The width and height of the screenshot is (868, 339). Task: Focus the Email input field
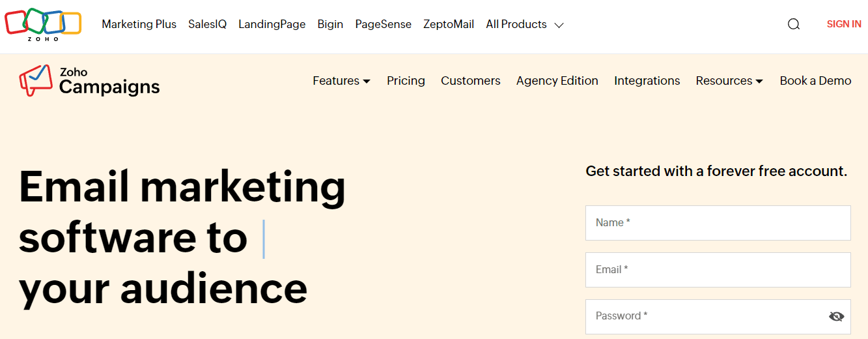tap(718, 270)
